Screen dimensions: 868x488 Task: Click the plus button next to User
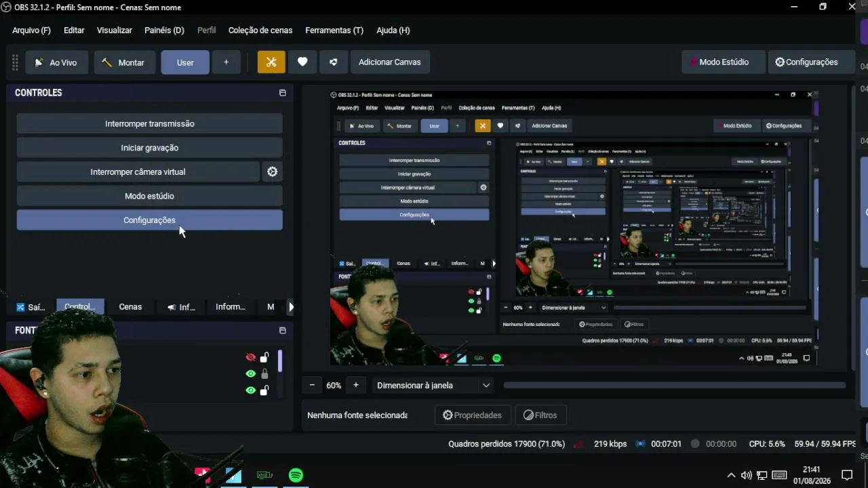click(x=226, y=62)
